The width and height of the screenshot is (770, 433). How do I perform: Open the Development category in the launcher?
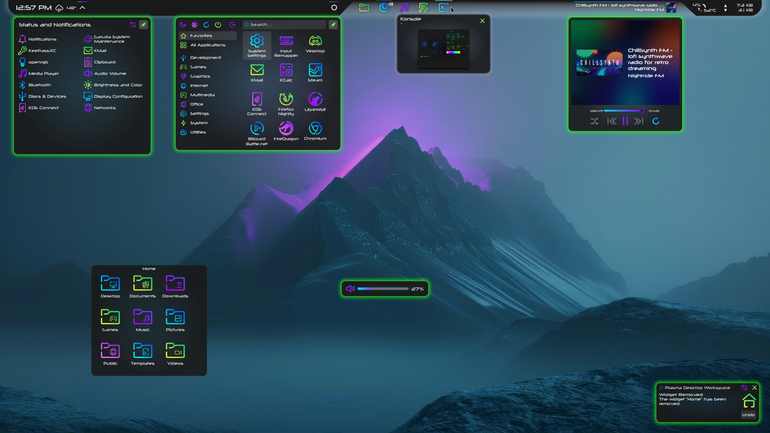coord(200,57)
